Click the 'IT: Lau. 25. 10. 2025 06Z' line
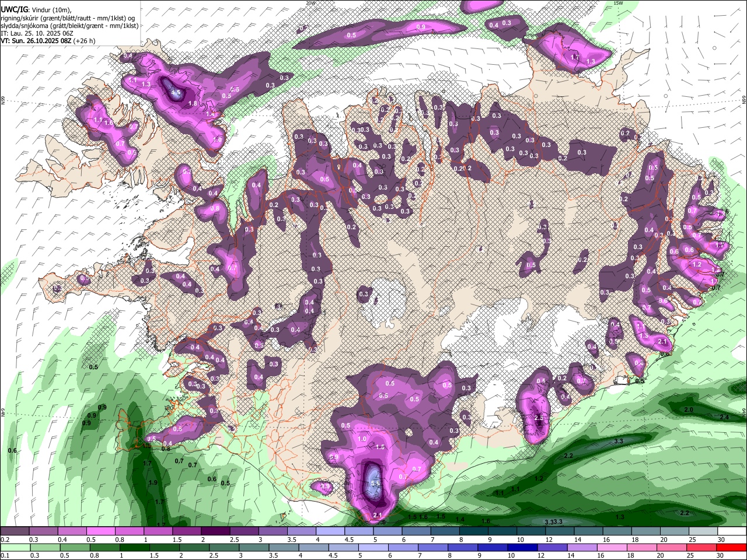Viewport: 747px width, 560px height. pyautogui.click(x=37, y=33)
